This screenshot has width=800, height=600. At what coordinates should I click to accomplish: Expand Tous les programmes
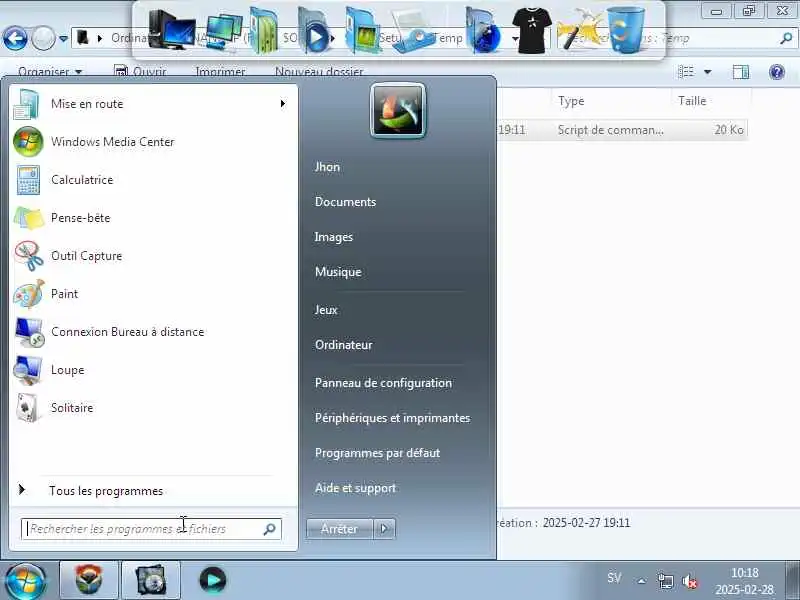tap(106, 491)
